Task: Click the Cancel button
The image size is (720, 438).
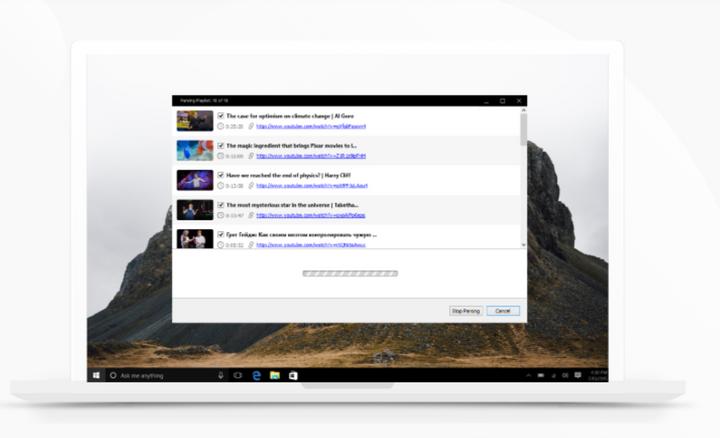Action: tap(503, 311)
